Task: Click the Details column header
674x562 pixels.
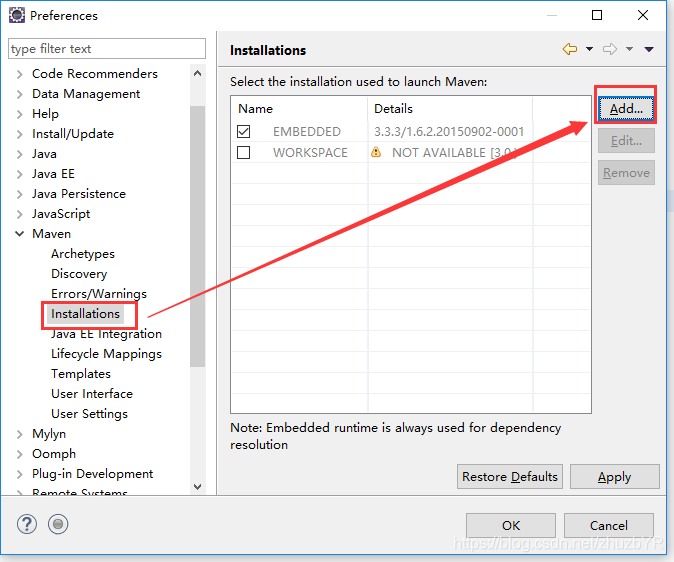Action: pyautogui.click(x=450, y=109)
